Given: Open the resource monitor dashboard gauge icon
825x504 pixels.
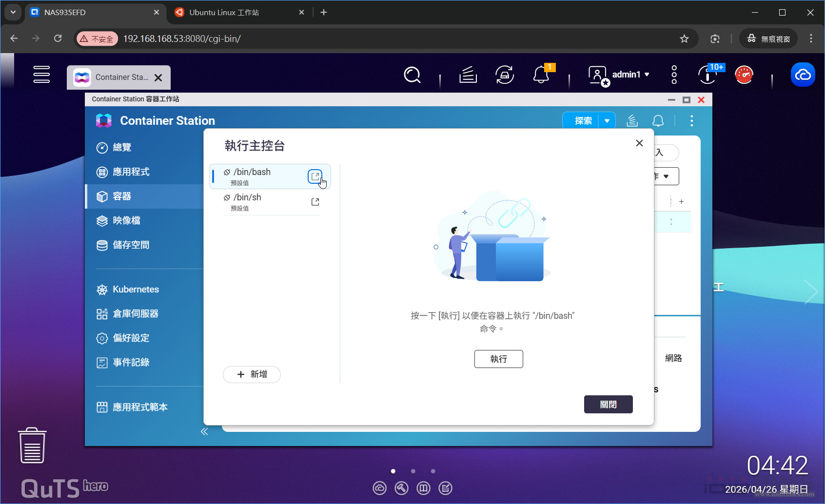Looking at the screenshot, I should [x=744, y=75].
